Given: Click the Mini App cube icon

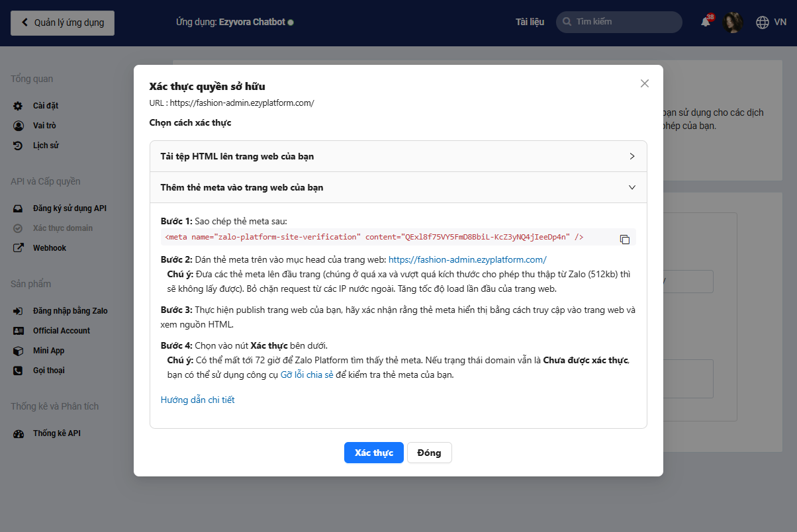Looking at the screenshot, I should 19,351.
